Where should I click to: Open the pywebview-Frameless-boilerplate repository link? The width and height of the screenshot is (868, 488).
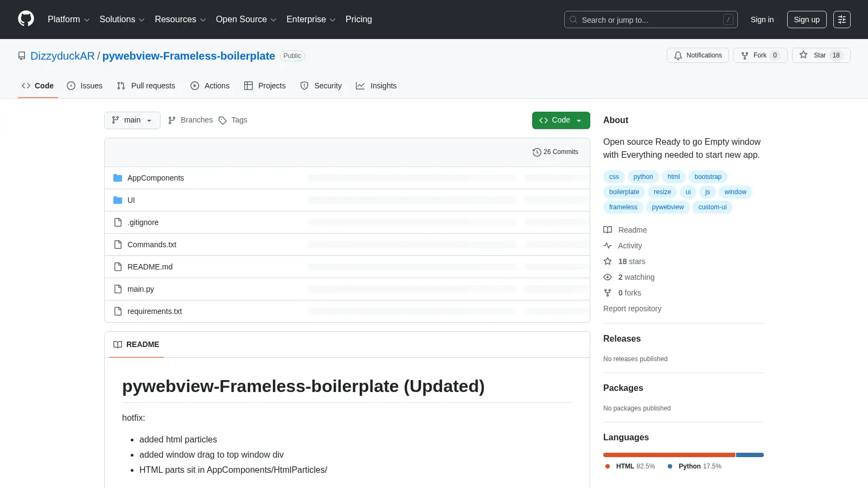click(x=189, y=56)
